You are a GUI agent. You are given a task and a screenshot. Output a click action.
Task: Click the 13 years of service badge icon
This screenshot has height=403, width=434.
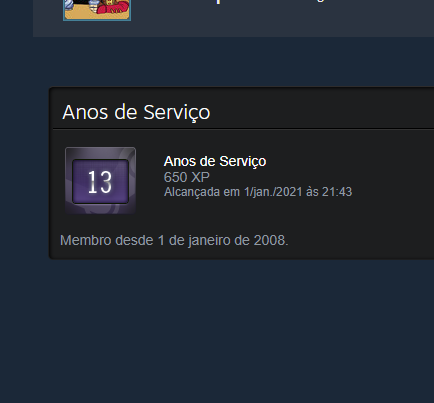[x=100, y=180]
